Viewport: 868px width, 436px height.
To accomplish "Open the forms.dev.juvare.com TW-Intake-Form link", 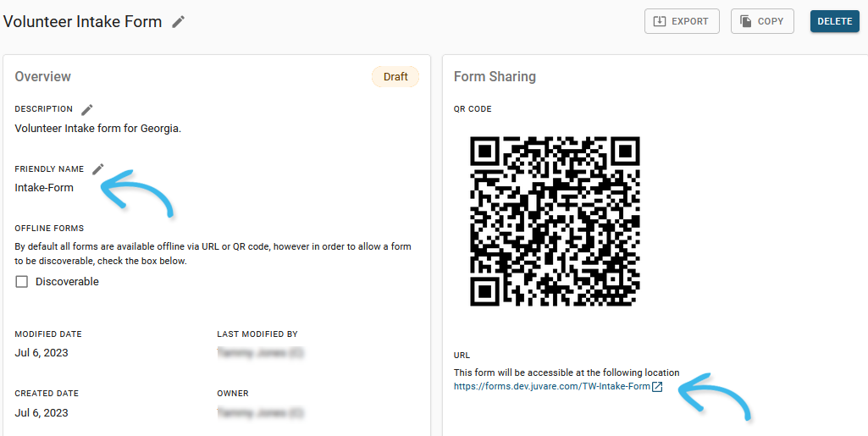I will pos(551,387).
